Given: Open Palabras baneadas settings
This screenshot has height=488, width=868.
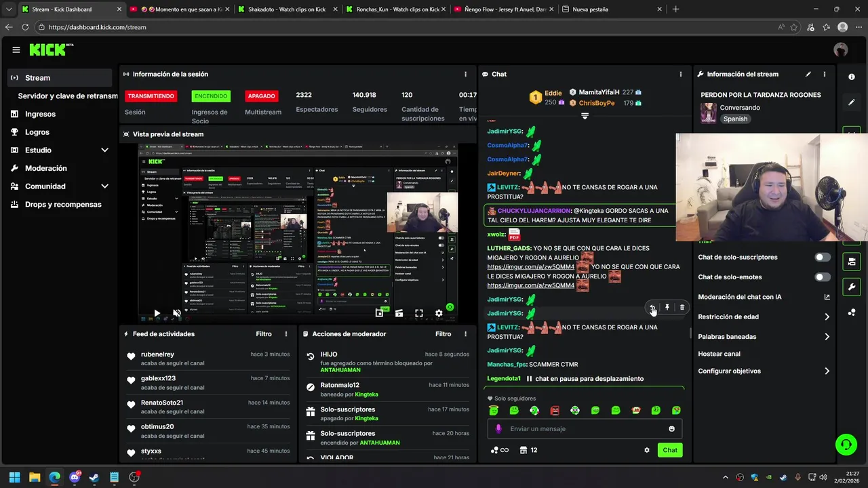Looking at the screenshot, I should [x=764, y=336].
